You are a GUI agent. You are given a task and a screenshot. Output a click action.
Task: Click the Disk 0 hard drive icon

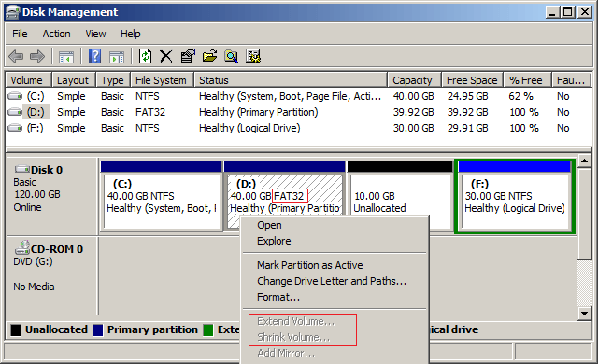click(22, 169)
